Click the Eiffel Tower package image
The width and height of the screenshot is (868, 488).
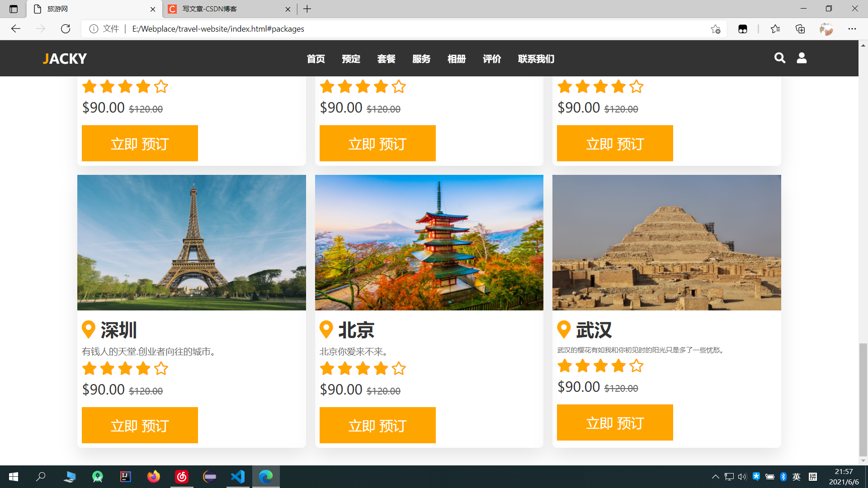[191, 242]
